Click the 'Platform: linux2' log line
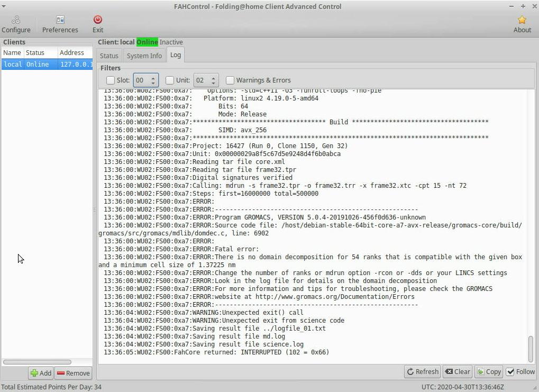 [211, 98]
